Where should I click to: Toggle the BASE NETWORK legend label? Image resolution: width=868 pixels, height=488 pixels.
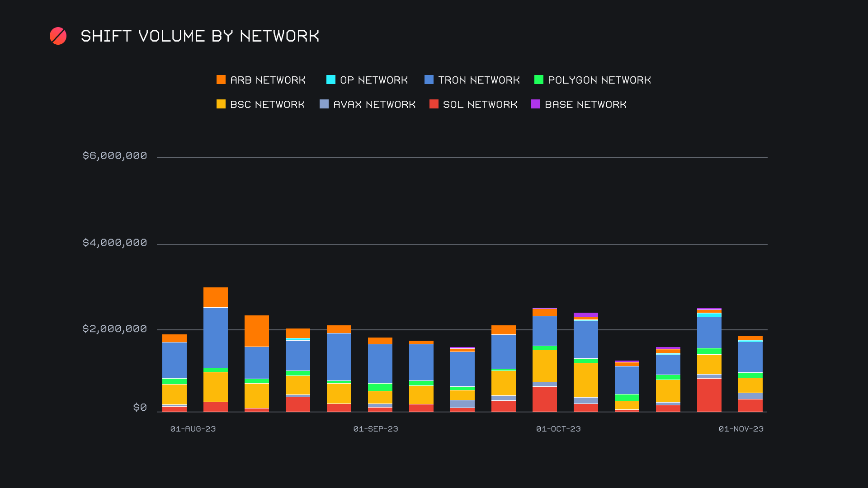pos(585,104)
